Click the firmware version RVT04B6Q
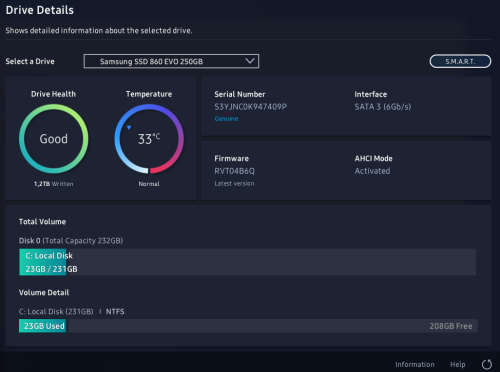500x372 pixels. point(234,171)
